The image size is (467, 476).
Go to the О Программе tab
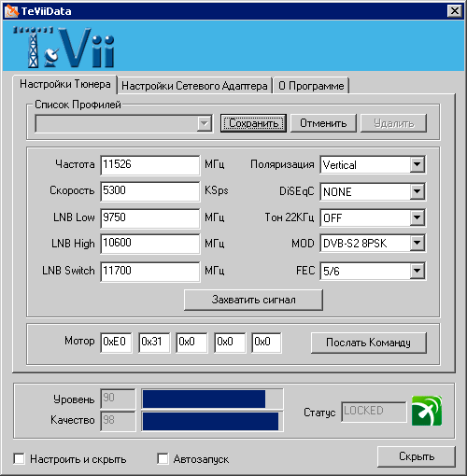pos(311,86)
